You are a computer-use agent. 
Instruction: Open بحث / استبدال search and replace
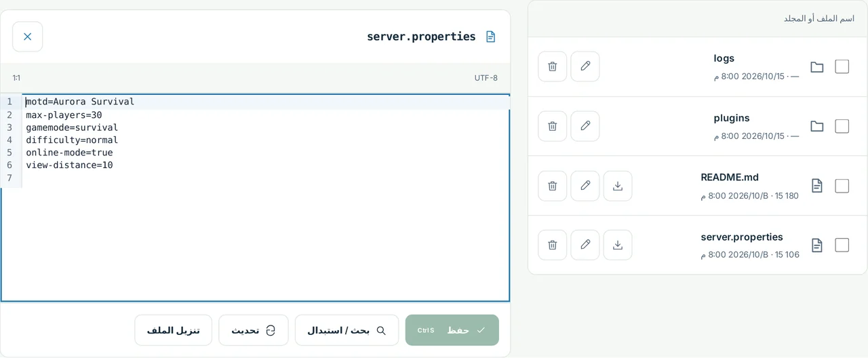point(347,330)
